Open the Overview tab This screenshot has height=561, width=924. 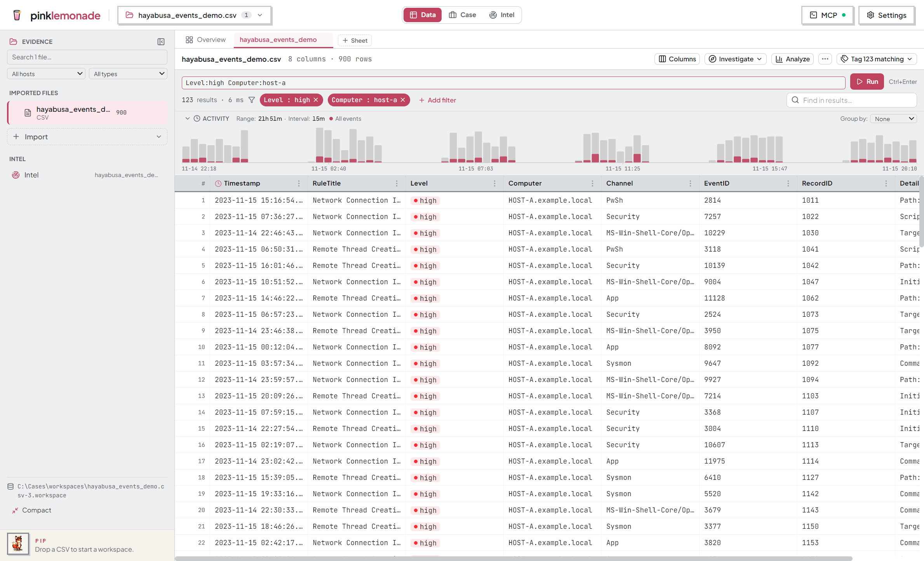pos(205,40)
